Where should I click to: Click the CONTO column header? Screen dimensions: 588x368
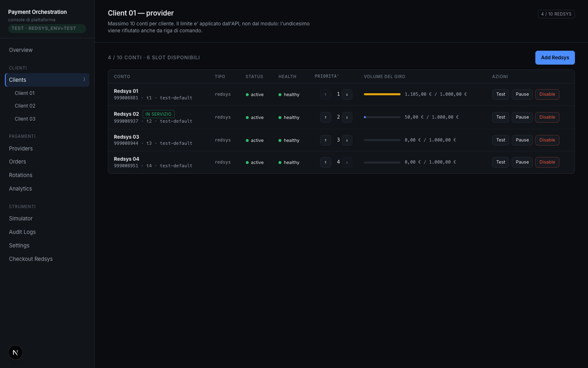pos(122,77)
